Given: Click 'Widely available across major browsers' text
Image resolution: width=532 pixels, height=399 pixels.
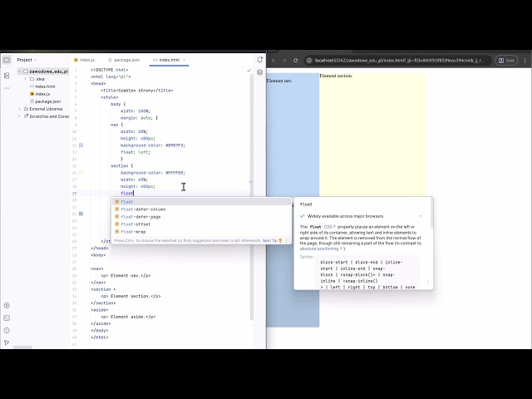Looking at the screenshot, I should [x=345, y=216].
